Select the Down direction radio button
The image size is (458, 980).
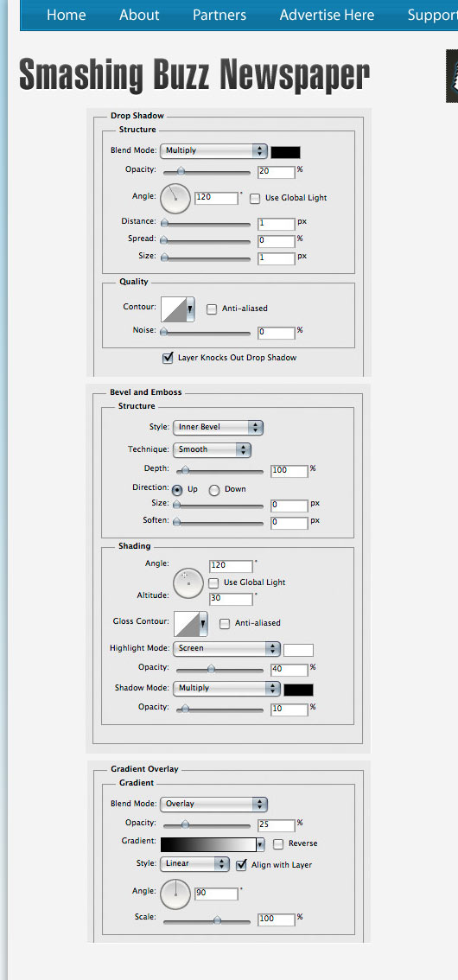[214, 490]
